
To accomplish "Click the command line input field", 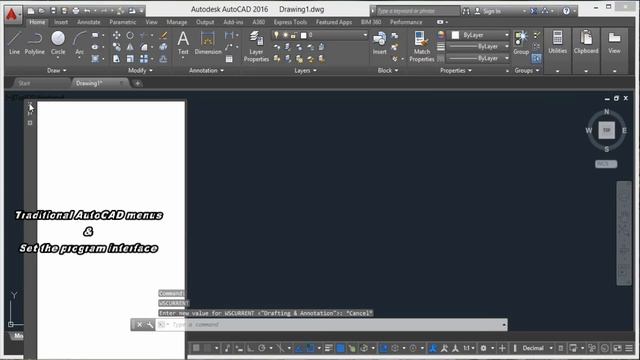I will coord(332,325).
